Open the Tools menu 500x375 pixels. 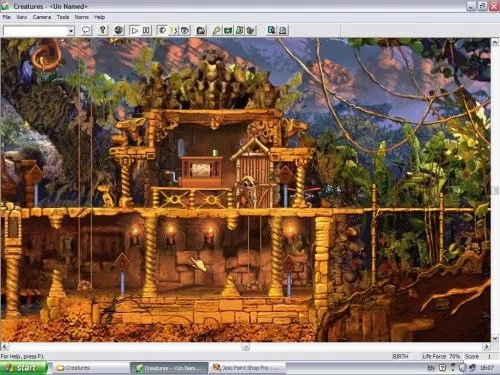(x=63, y=17)
